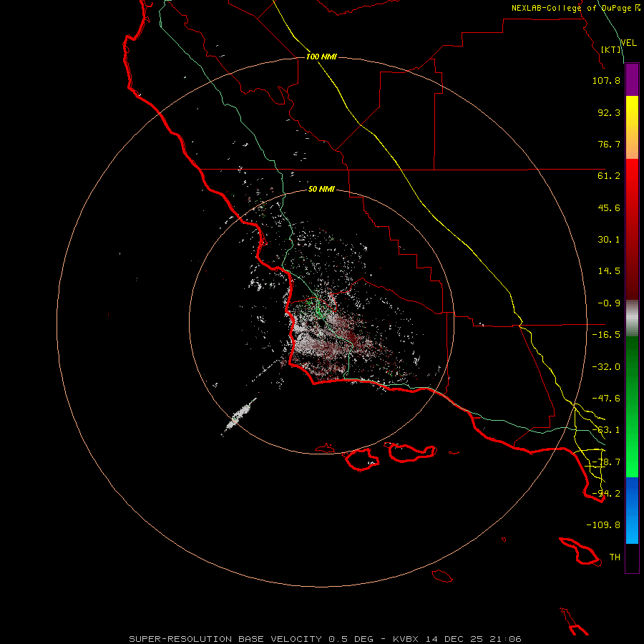Select the -78.7 velocity scale value
This screenshot has height=644, width=644.
coord(606,462)
